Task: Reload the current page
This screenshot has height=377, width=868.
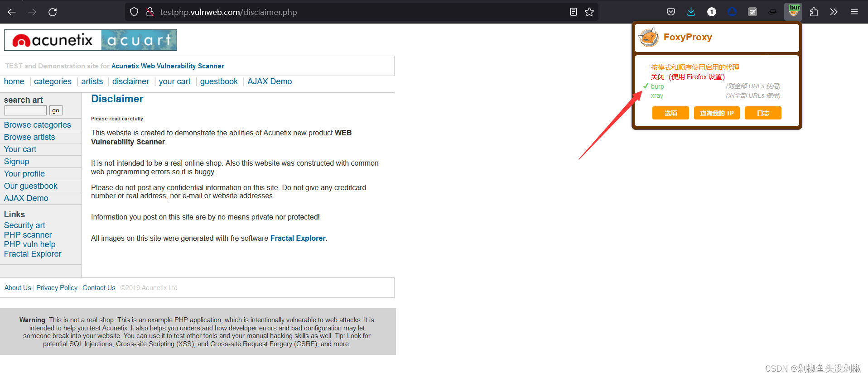Action: tap(53, 12)
